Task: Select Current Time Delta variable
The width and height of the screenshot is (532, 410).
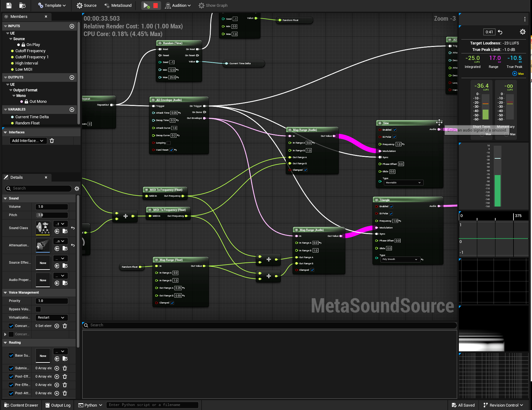Action: click(32, 117)
